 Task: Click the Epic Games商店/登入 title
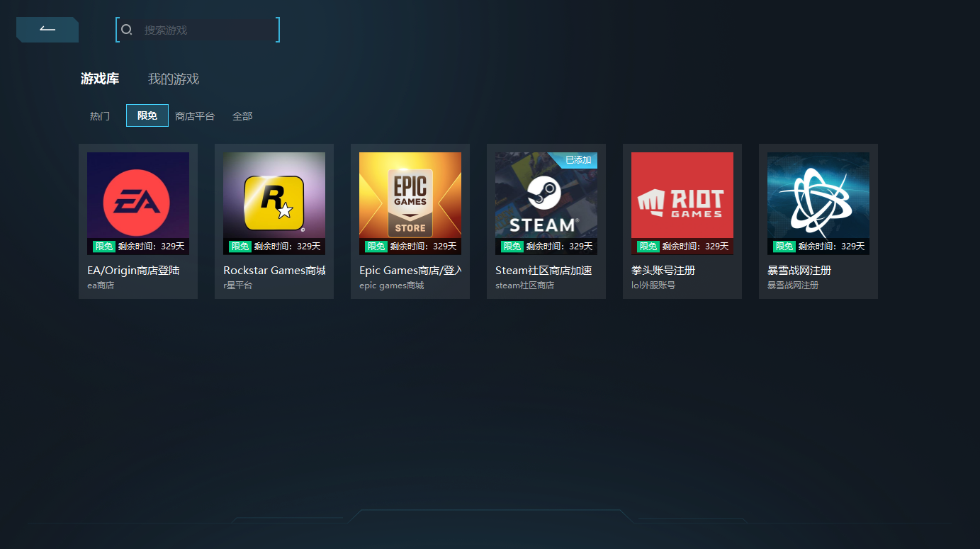click(410, 271)
